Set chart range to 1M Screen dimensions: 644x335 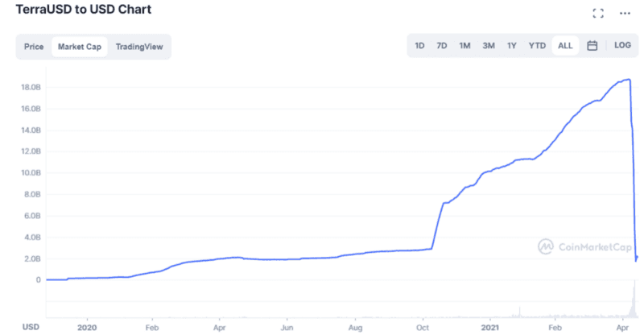pyautogui.click(x=464, y=46)
